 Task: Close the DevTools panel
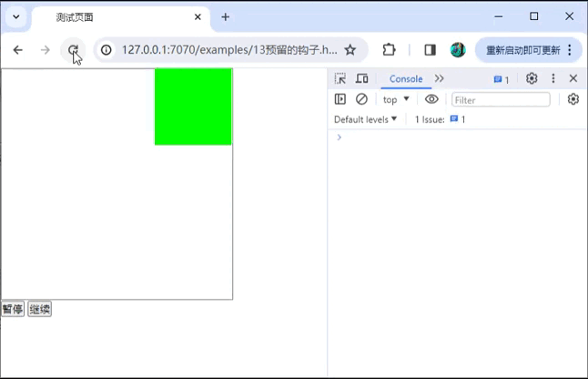pos(573,78)
